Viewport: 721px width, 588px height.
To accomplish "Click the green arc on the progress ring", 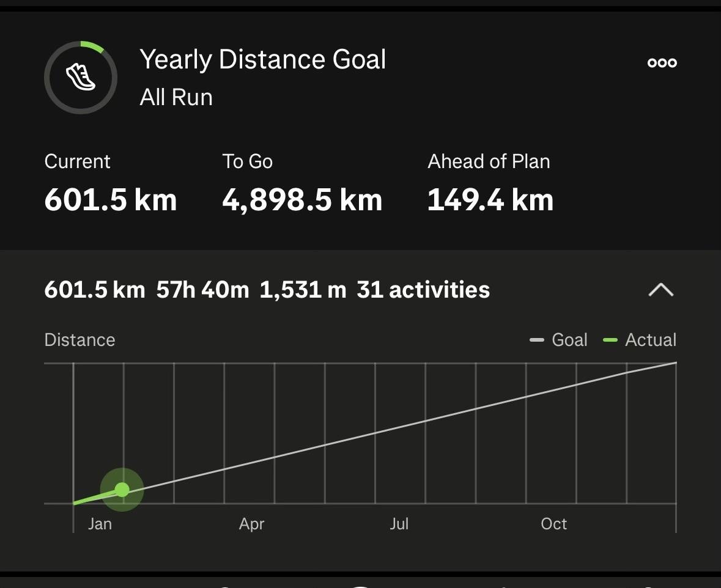I will 94,46.
